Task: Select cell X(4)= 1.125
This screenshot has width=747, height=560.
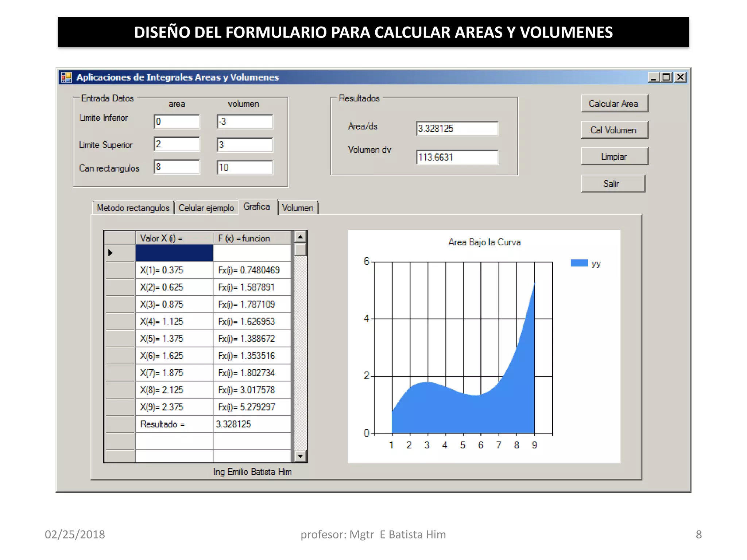Action: click(174, 322)
